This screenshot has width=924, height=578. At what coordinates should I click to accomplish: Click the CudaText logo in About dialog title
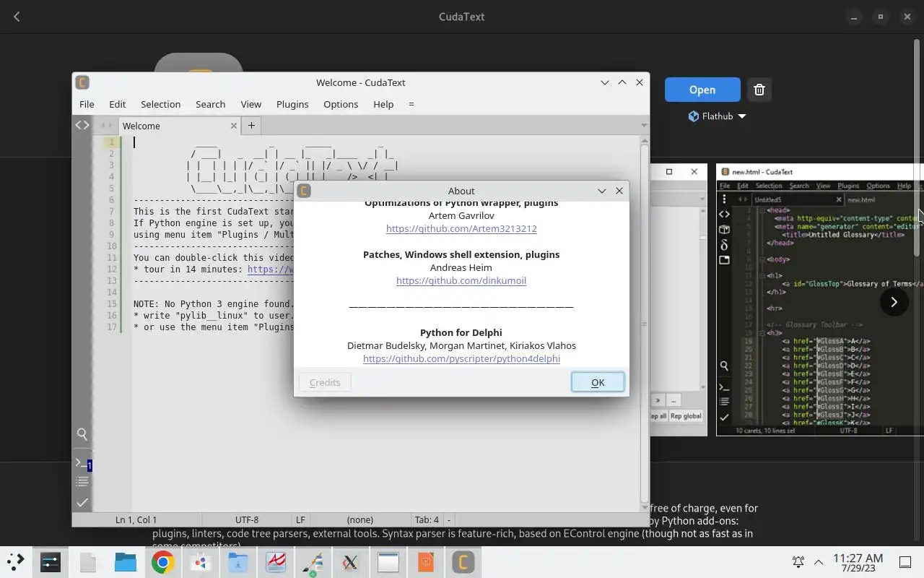coord(304,191)
